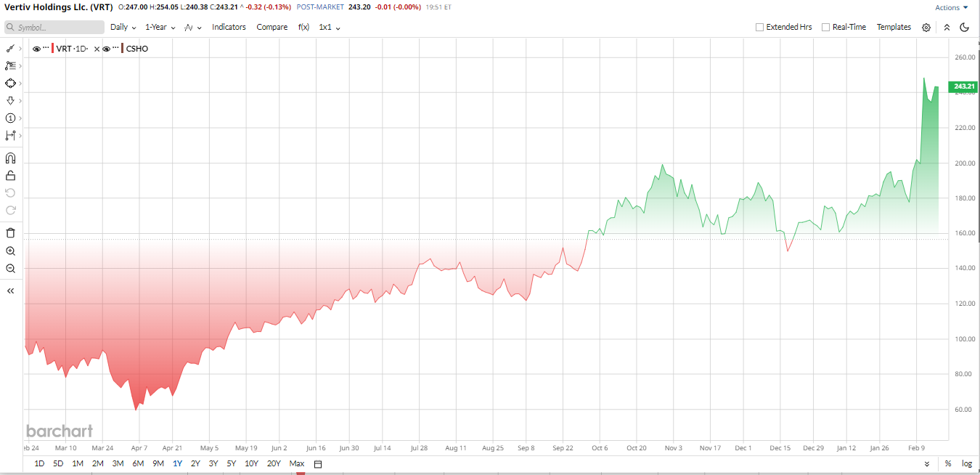Viewport: 980px width, 475px height.
Task: Set range to 5Y
Action: pyautogui.click(x=231, y=463)
